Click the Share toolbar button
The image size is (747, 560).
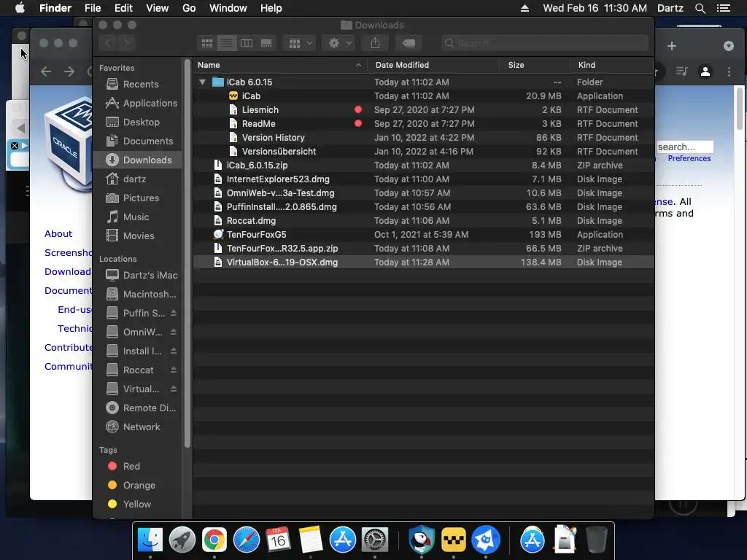coord(376,43)
